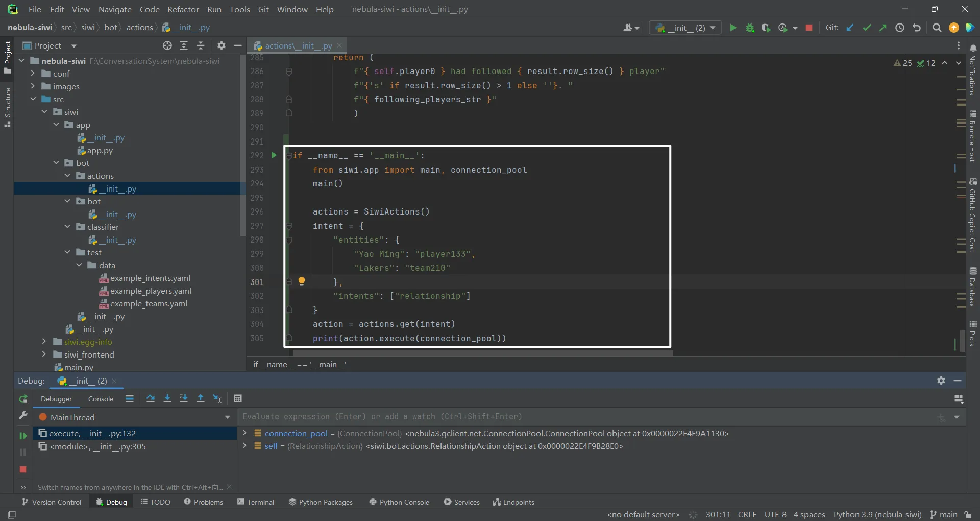
Task: Collapse all in Project panel
Action: point(201,45)
